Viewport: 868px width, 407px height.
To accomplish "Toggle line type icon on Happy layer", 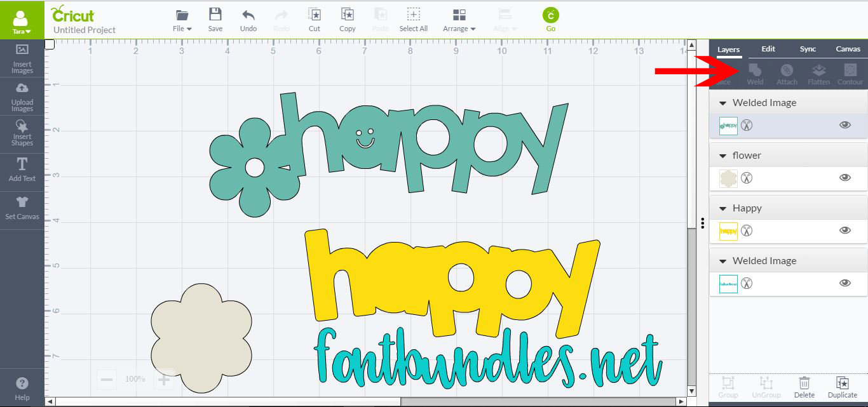I will click(747, 230).
